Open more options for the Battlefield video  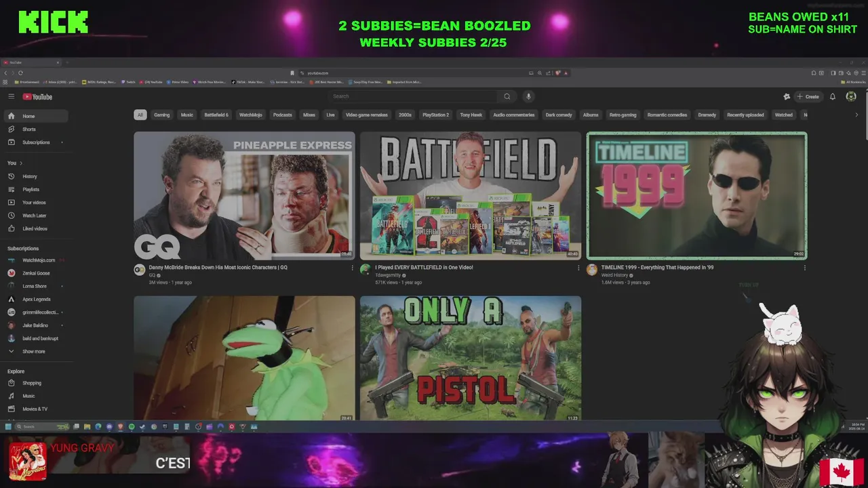pos(578,268)
